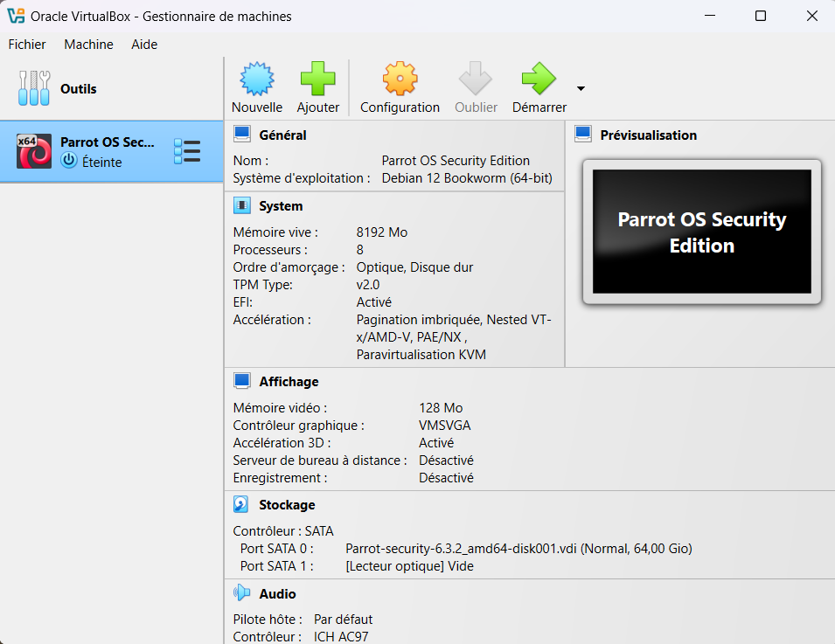Open the Audio settings heading link
The width and height of the screenshot is (835, 644).
pos(277,593)
